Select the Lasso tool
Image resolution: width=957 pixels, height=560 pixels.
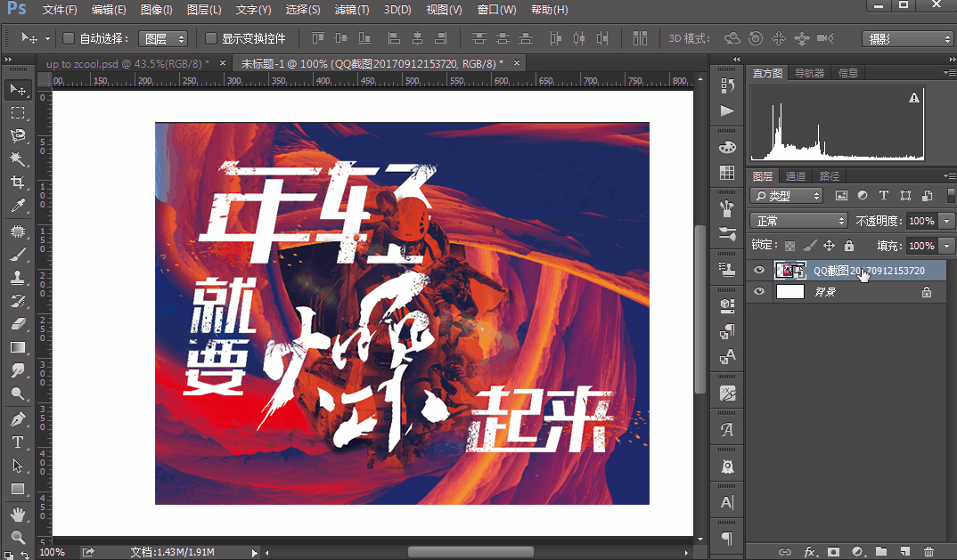click(x=18, y=135)
